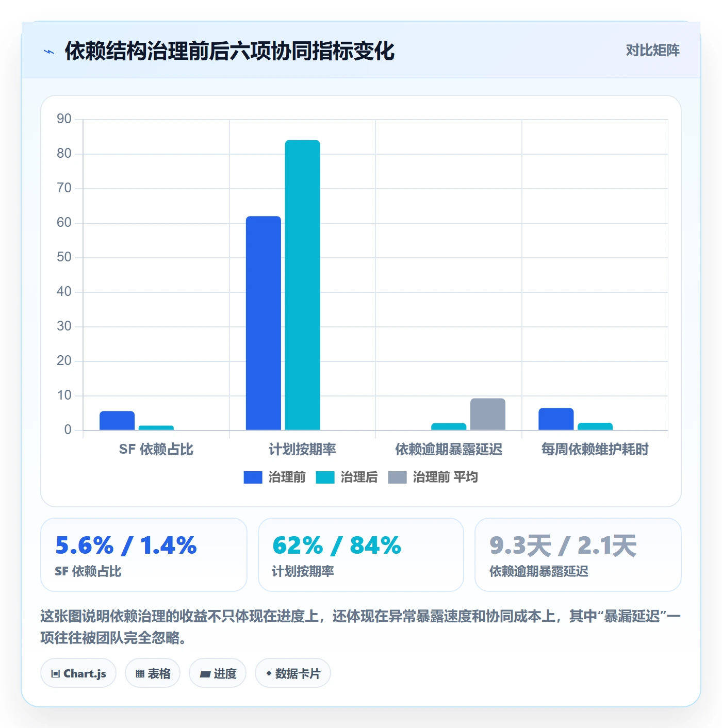Click the teal SF 依赖占比 治理后 bar
This screenshot has height=728, width=722.
point(156,428)
